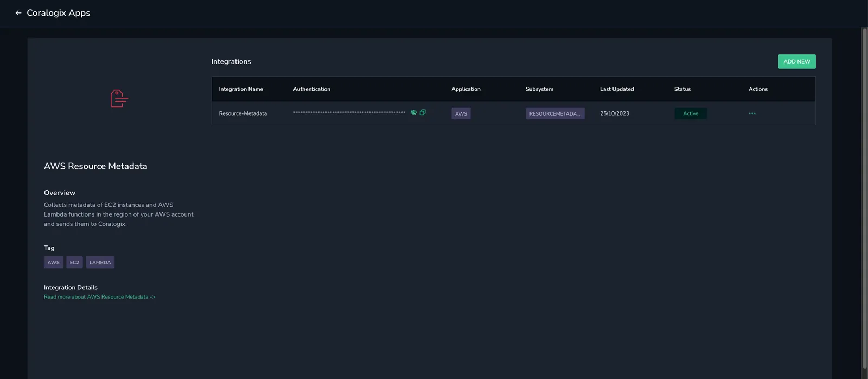868x379 pixels.
Task: Click the Authentication column header
Action: 311,89
